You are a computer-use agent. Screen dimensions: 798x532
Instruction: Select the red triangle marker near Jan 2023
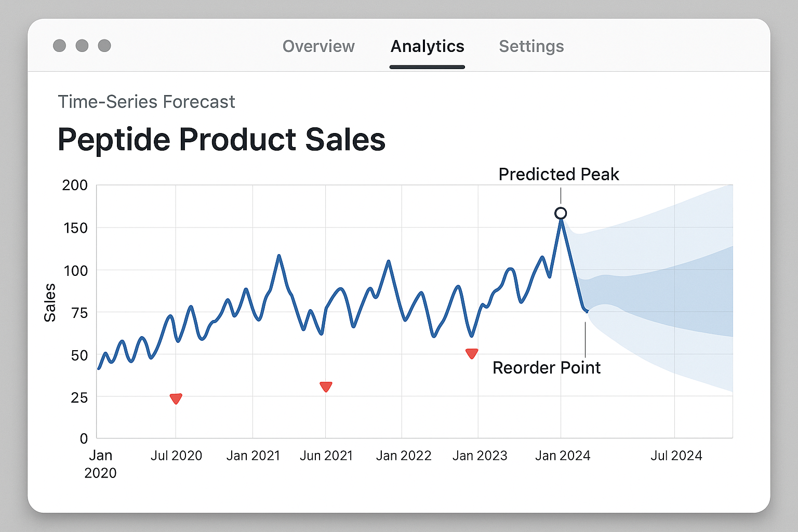point(471,353)
